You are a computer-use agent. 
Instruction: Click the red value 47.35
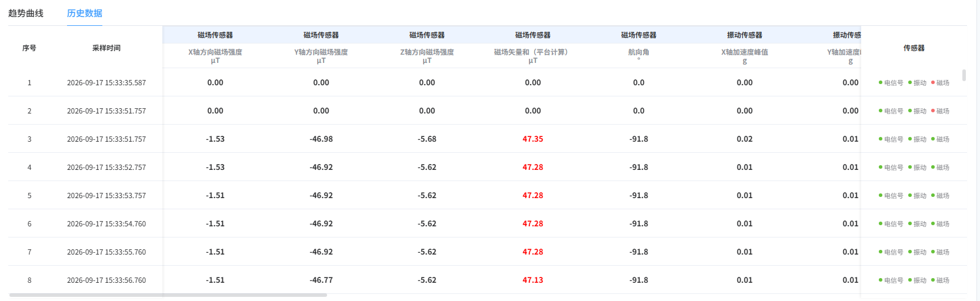533,139
